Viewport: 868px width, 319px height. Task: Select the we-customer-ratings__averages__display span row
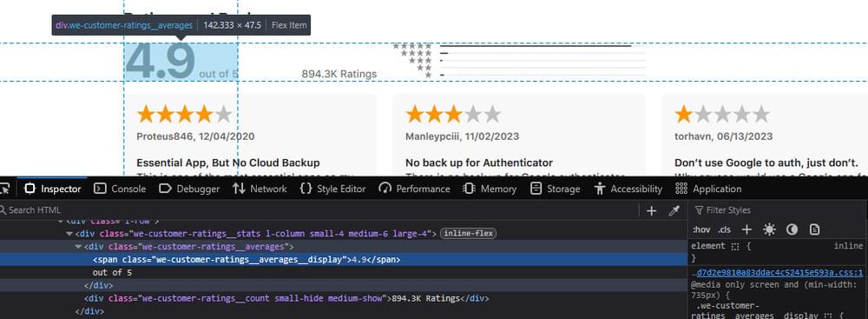click(343, 260)
